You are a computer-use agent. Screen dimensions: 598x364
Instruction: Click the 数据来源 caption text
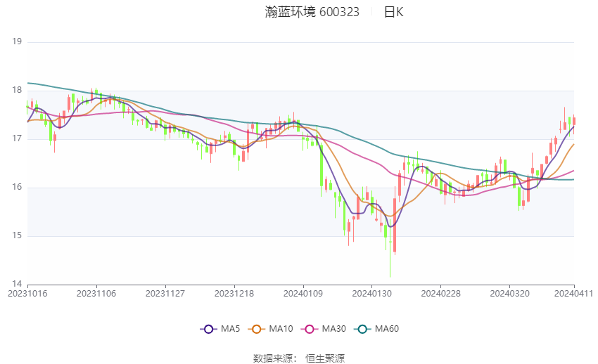[273, 358]
